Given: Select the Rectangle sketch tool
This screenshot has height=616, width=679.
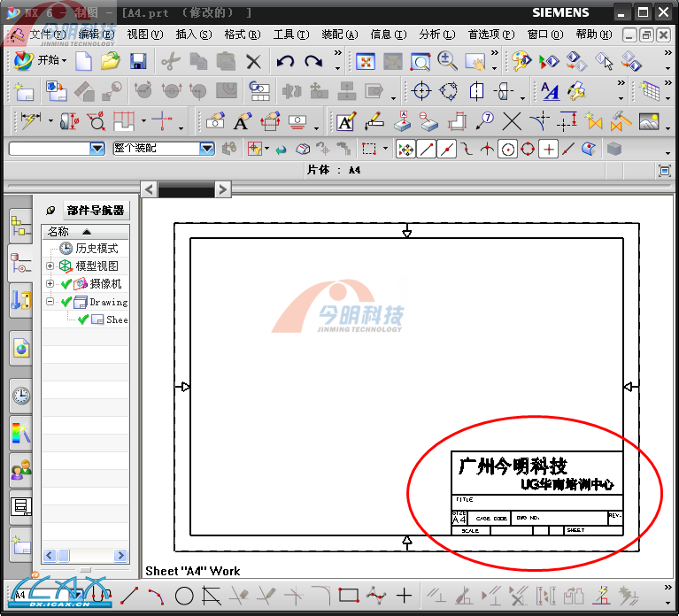Looking at the screenshot, I should point(349,596).
